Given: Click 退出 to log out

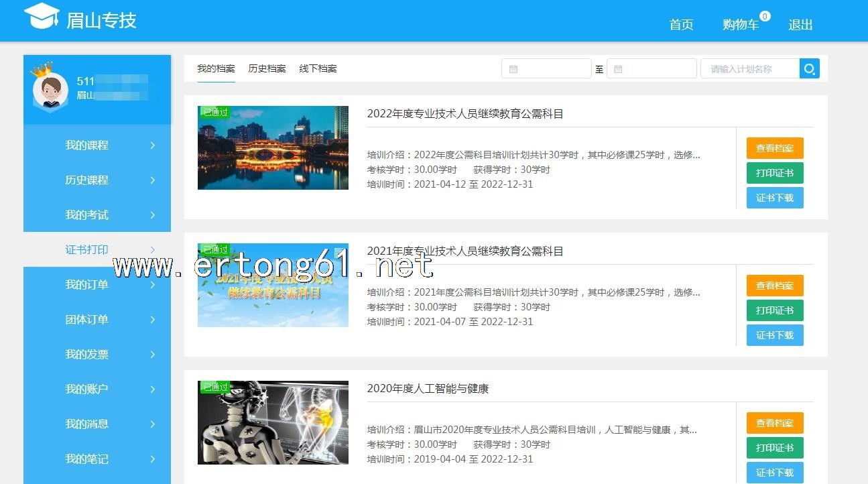Looking at the screenshot, I should pos(800,25).
